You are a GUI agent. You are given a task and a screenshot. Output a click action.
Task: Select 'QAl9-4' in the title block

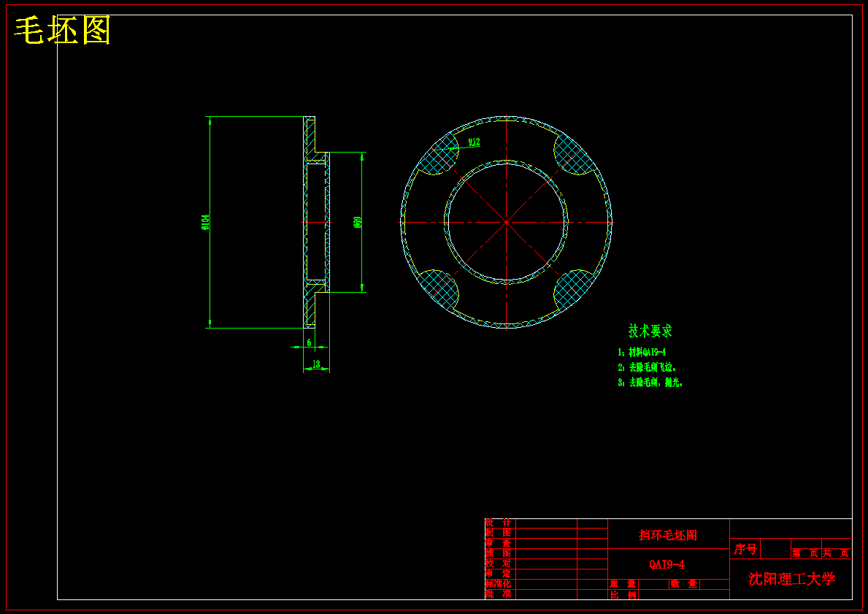[667, 565]
